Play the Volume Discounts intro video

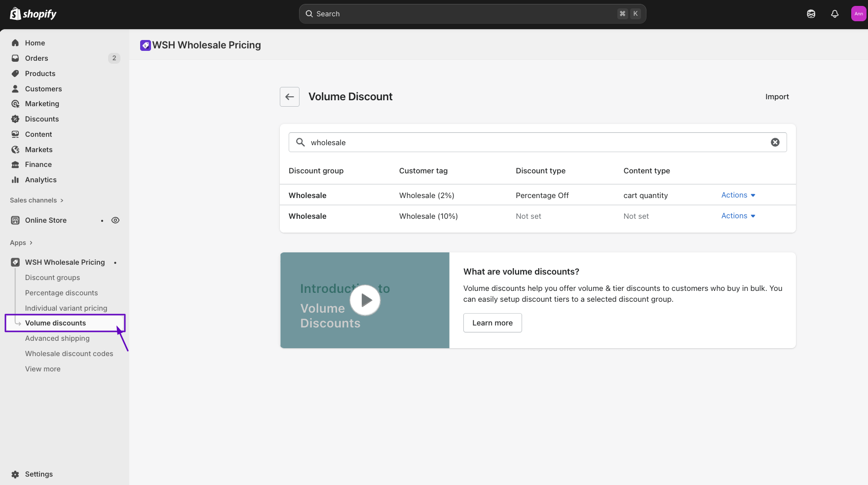tap(365, 300)
